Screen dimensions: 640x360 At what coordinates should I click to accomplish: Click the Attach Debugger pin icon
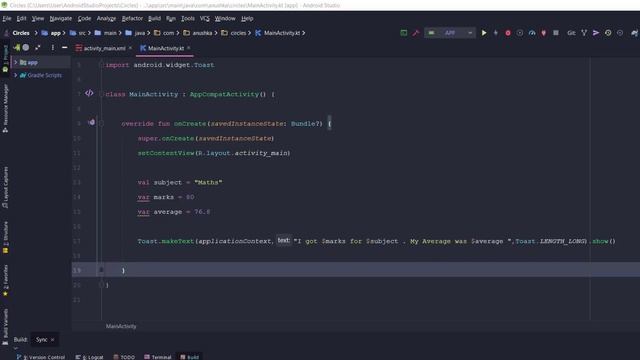(x=544, y=33)
